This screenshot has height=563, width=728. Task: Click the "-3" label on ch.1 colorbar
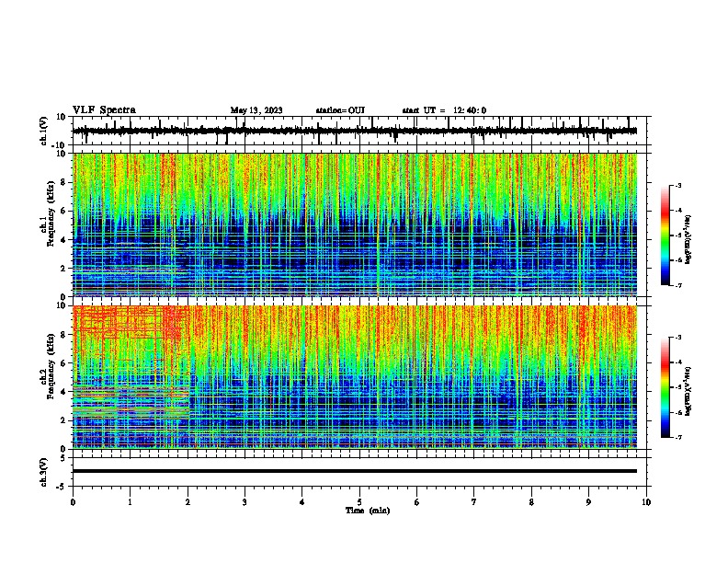(677, 185)
